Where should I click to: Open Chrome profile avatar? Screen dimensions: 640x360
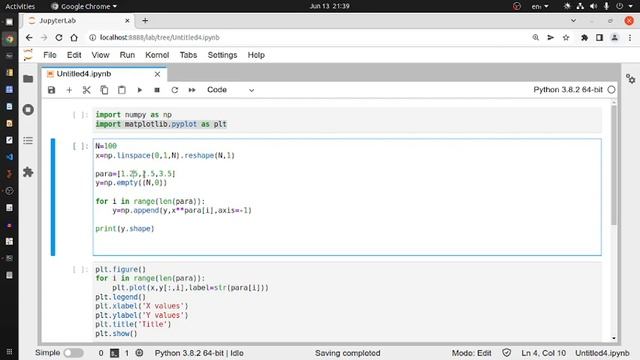(x=614, y=38)
